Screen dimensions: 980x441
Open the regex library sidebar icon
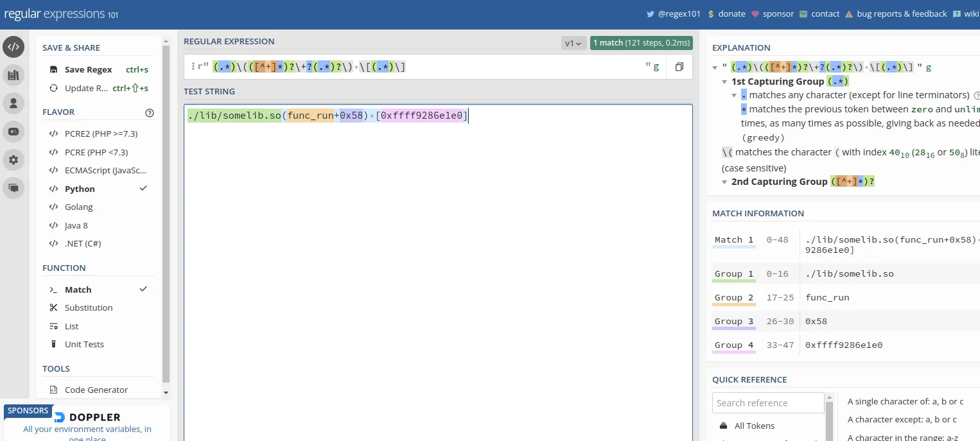coord(13,75)
